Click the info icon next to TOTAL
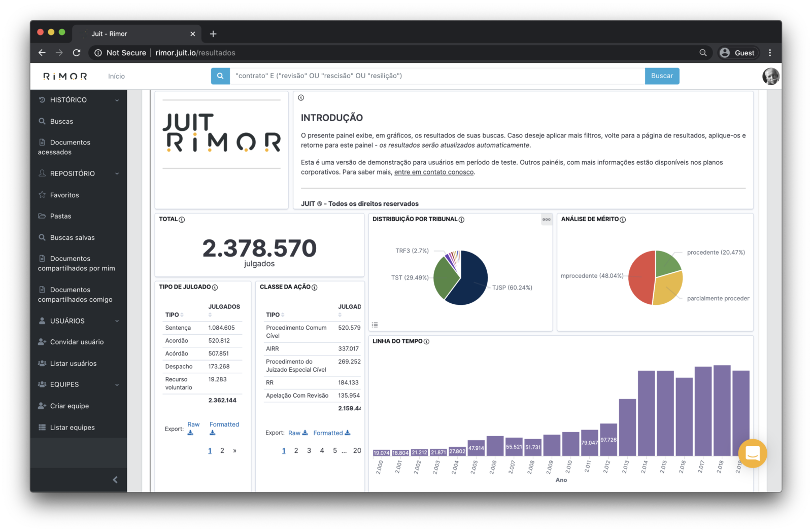The image size is (812, 532). (x=182, y=220)
